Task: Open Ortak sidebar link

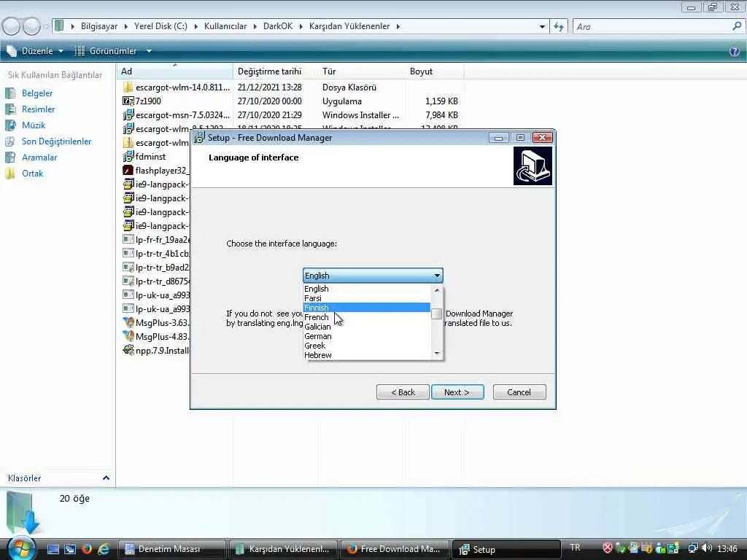Action: pos(32,174)
